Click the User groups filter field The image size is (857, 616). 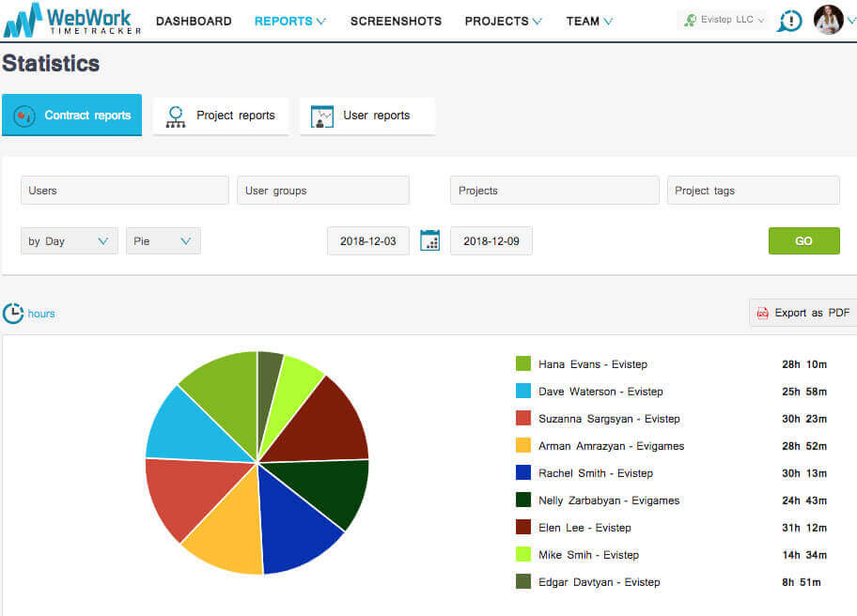[x=323, y=190]
